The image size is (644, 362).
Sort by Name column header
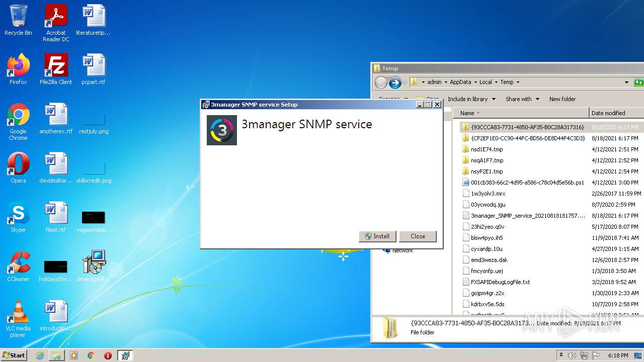(521, 113)
